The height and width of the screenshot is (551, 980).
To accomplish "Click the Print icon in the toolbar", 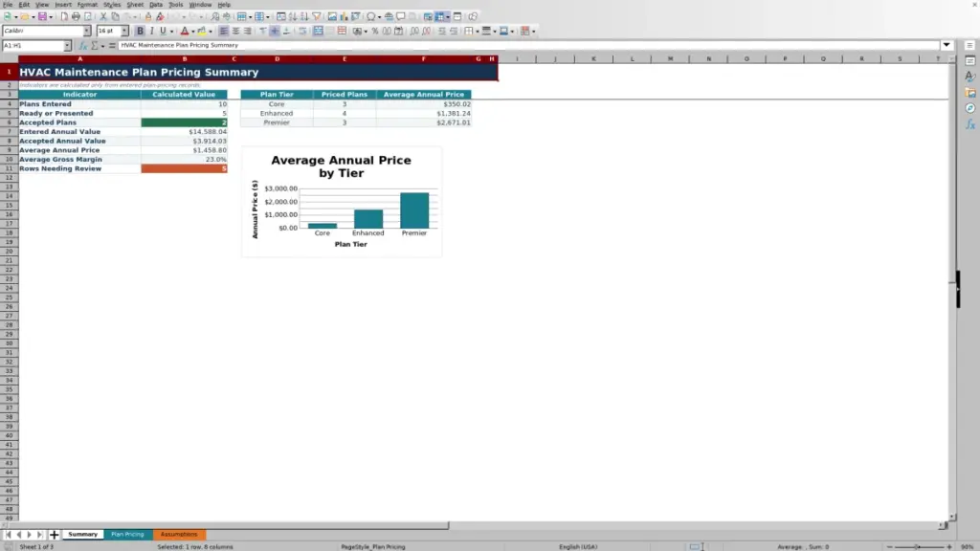I will point(76,17).
